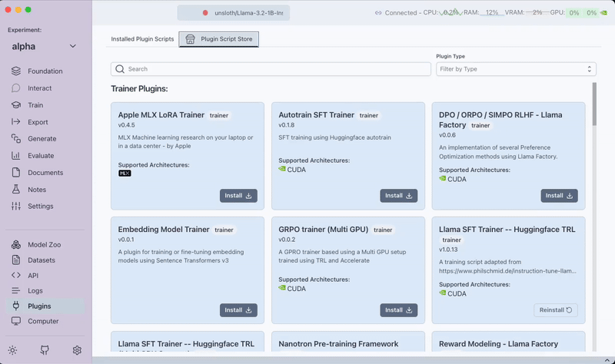
Task: Click the API code brackets icon
Action: tap(16, 276)
